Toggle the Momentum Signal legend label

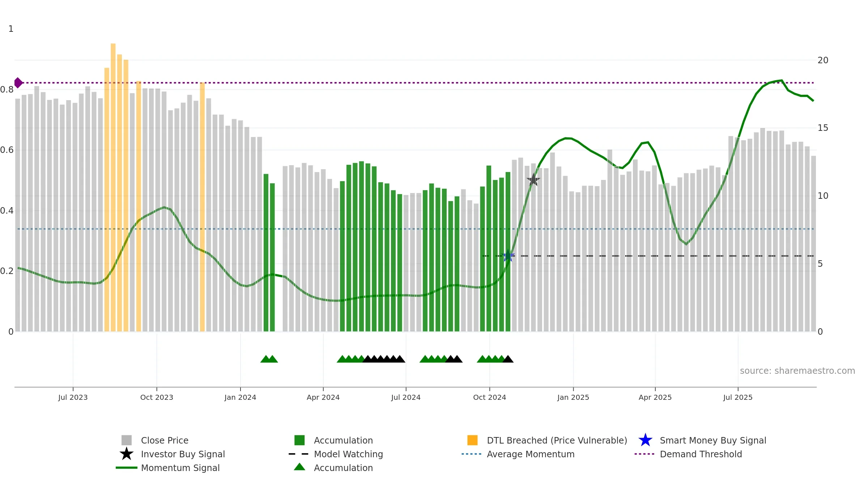180,468
